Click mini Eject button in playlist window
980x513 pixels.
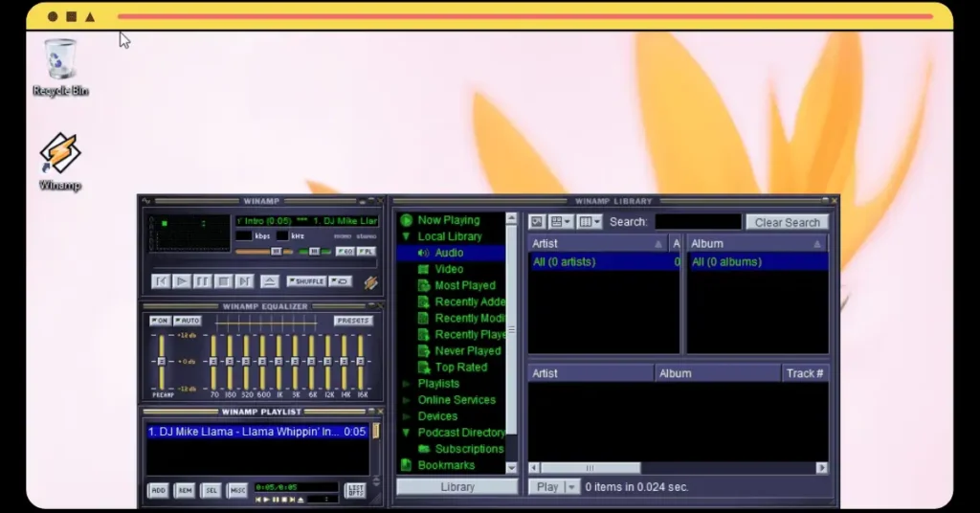[x=301, y=500]
